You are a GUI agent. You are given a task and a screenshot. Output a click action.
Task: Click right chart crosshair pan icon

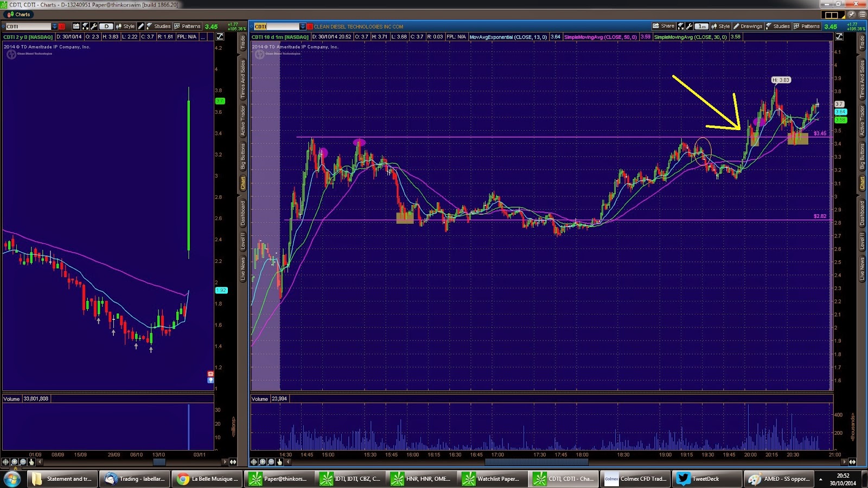point(254,462)
